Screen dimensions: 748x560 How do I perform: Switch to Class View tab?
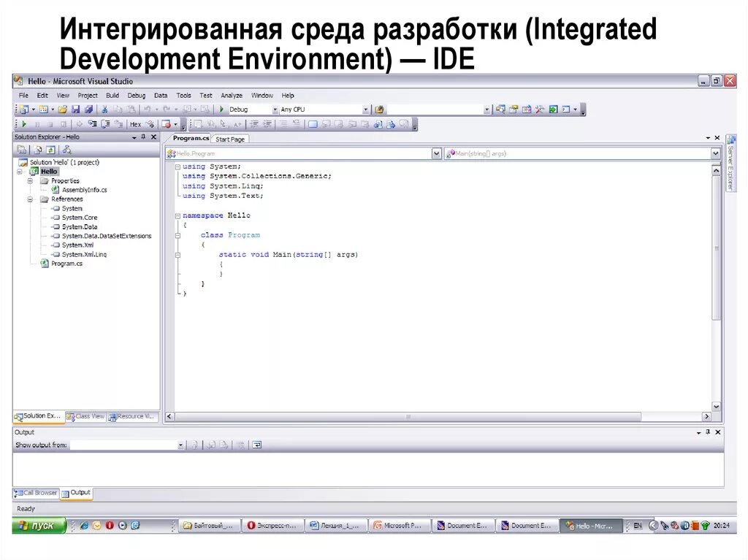click(x=86, y=416)
